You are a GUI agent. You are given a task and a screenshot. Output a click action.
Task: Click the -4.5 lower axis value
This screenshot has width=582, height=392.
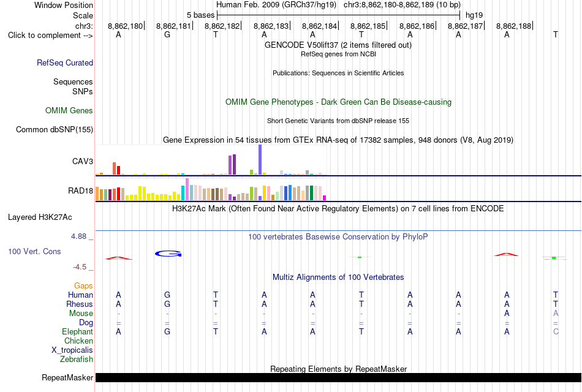80,267
